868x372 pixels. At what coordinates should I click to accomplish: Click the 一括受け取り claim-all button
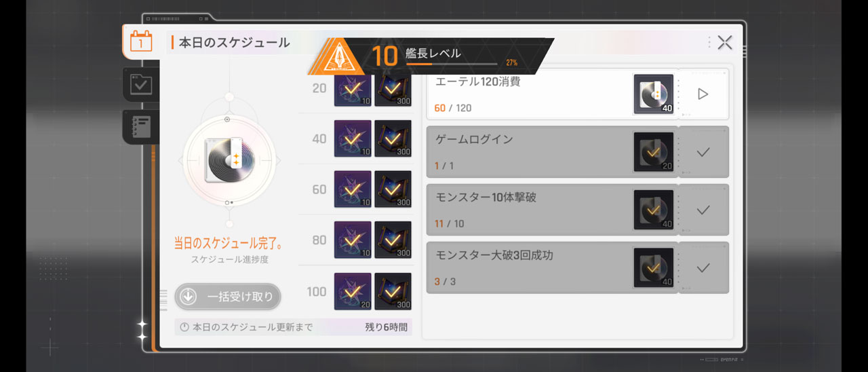click(x=228, y=297)
